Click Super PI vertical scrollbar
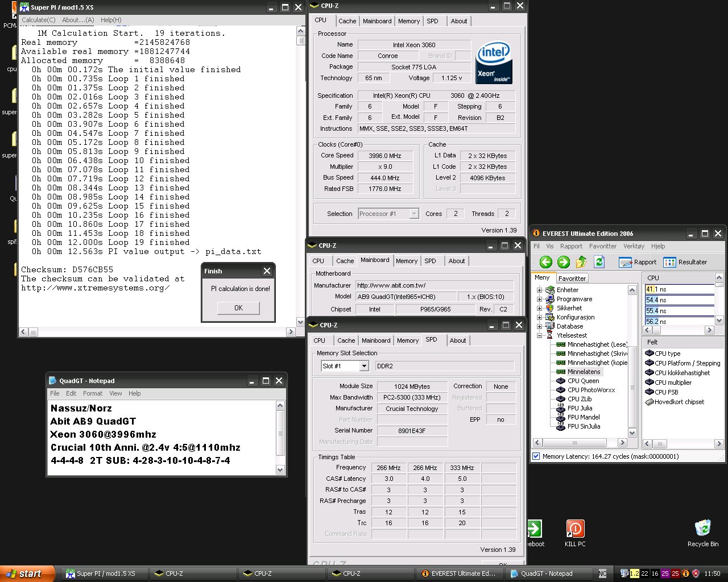Image resolution: width=728 pixels, height=582 pixels. [x=301, y=177]
